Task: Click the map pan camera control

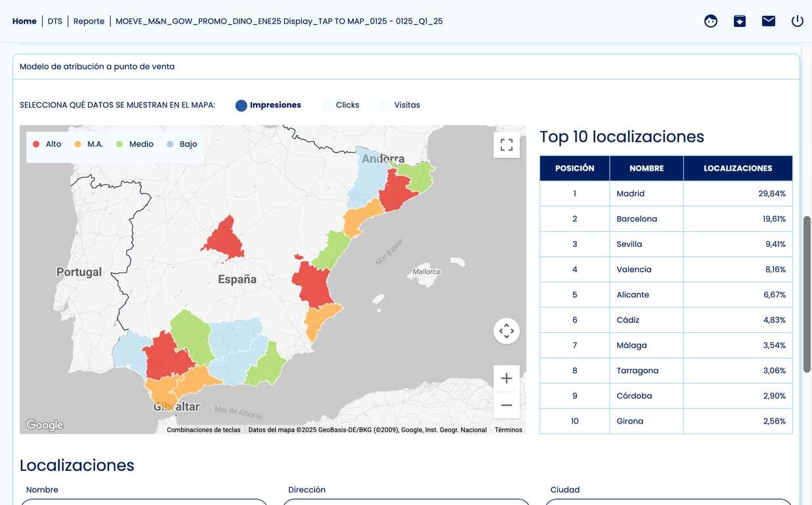Action: (507, 331)
